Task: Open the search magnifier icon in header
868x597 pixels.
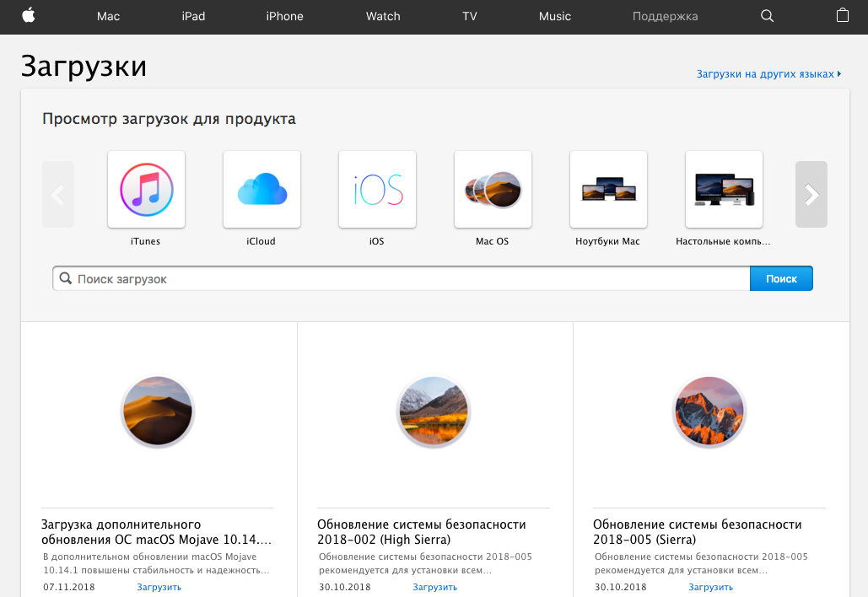Action: tap(767, 16)
